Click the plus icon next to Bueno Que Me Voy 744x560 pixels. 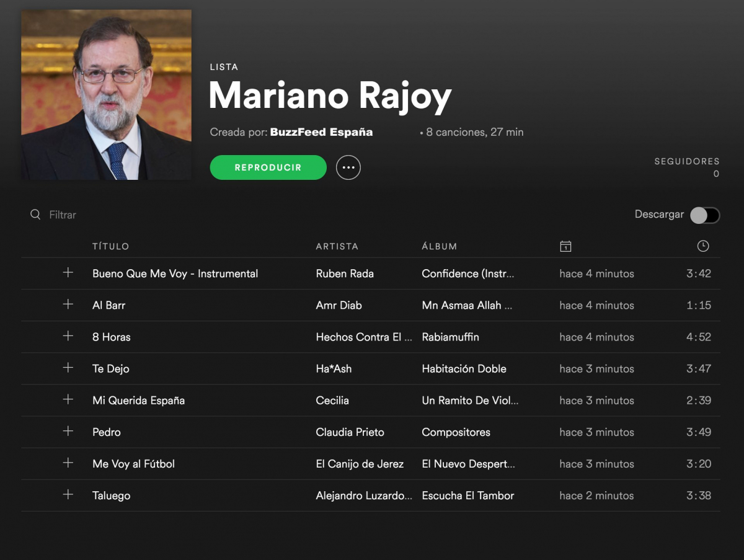point(68,273)
